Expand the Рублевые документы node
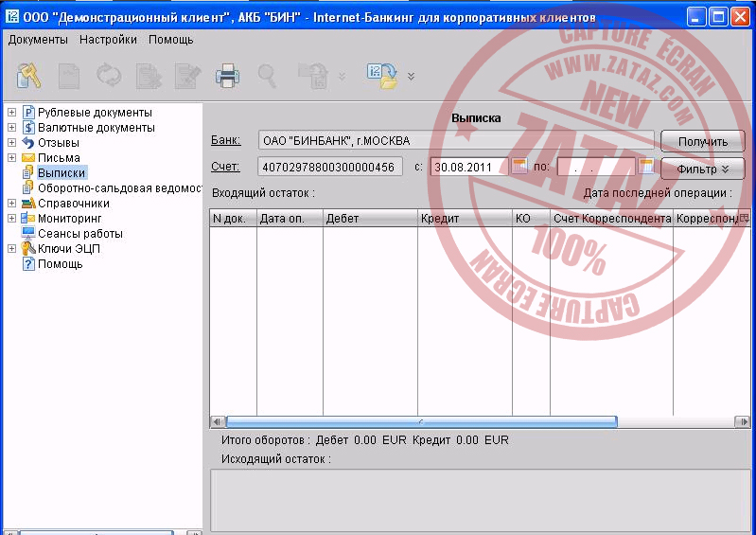 point(11,113)
